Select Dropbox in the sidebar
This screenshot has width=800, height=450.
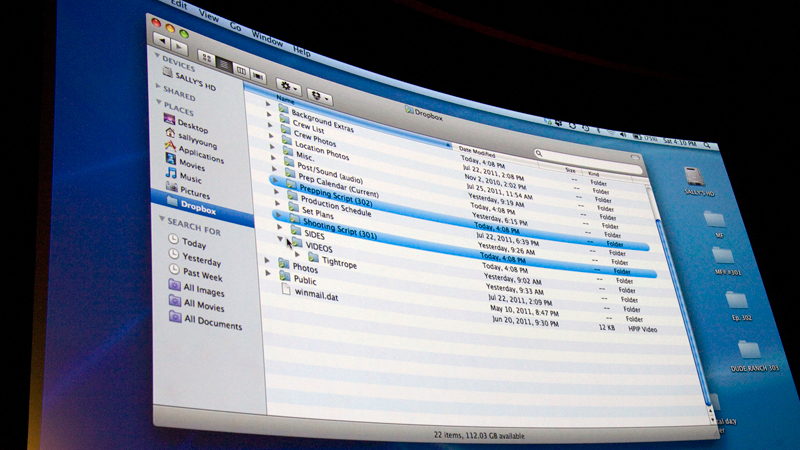[203, 207]
